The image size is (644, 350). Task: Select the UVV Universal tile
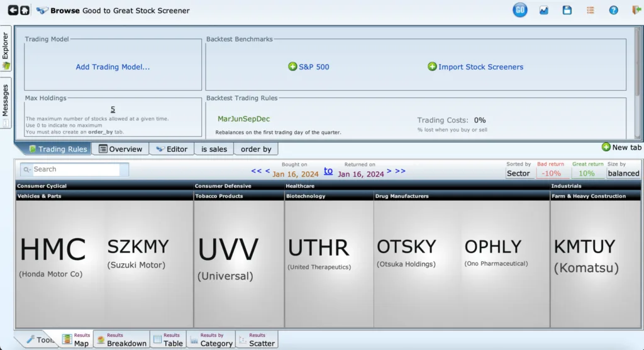coord(239,263)
